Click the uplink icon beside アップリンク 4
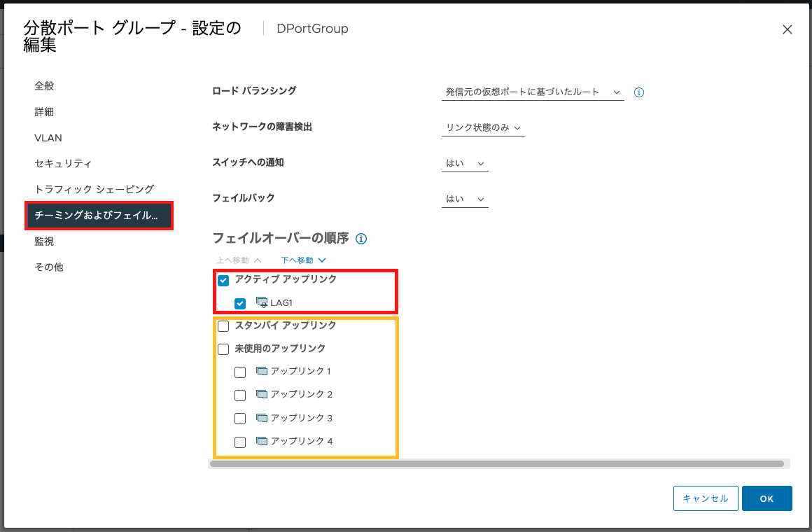Screen dimensions: 812x532 pyautogui.click(x=260, y=441)
